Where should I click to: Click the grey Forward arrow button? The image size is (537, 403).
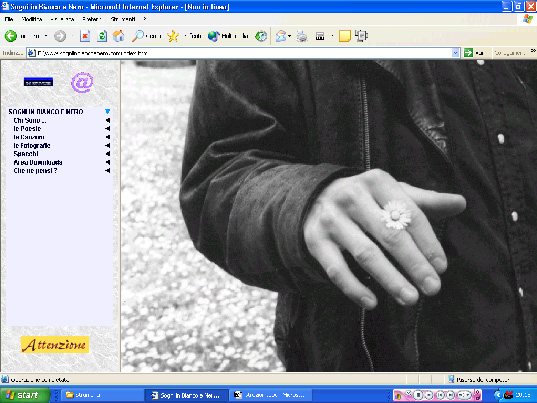coord(60,36)
